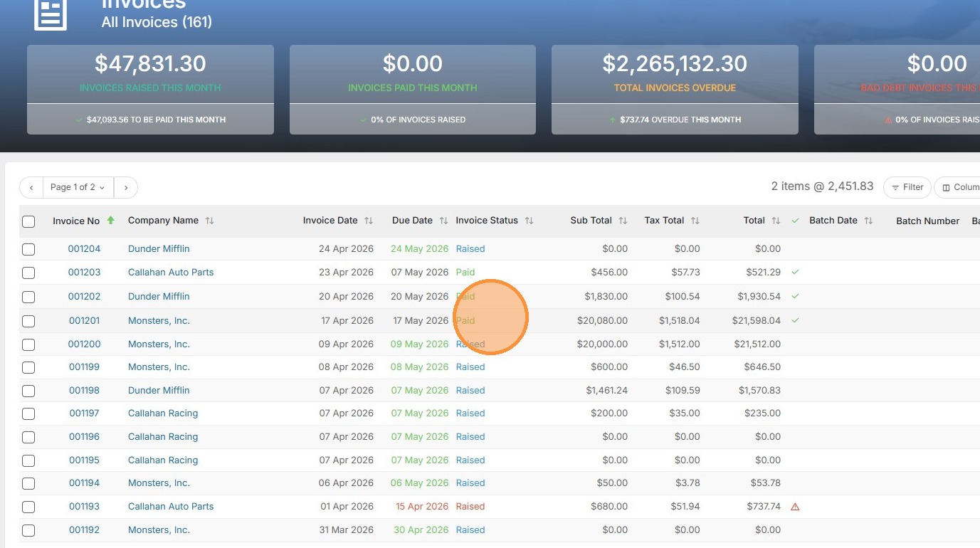Click the sort arrows beside Company Name

coord(209,221)
